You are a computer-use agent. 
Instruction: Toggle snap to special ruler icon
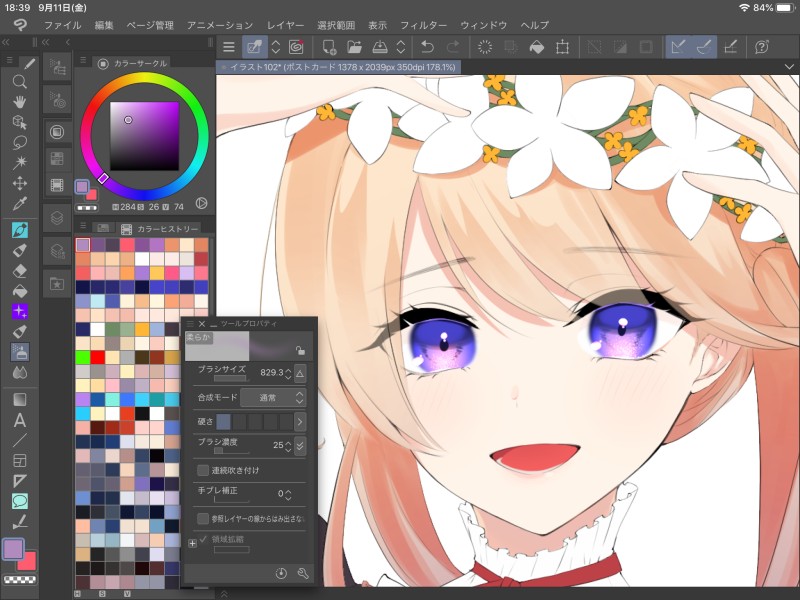[704, 47]
